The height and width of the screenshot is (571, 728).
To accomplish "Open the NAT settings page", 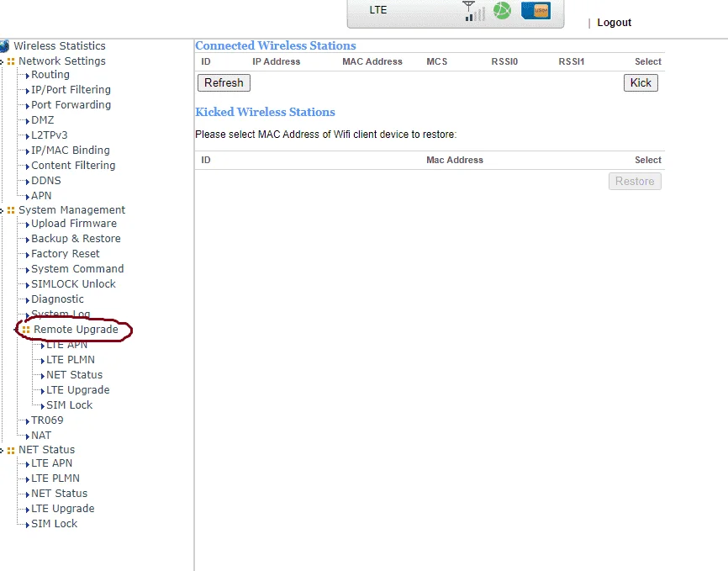I will pos(41,436).
